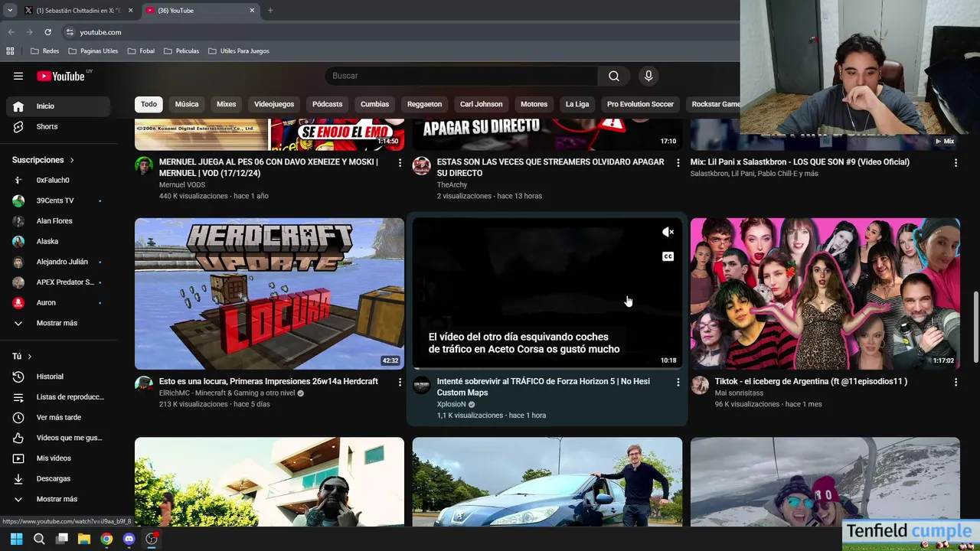
Task: Click the Mernuel VODS channel avatar
Action: point(144,166)
